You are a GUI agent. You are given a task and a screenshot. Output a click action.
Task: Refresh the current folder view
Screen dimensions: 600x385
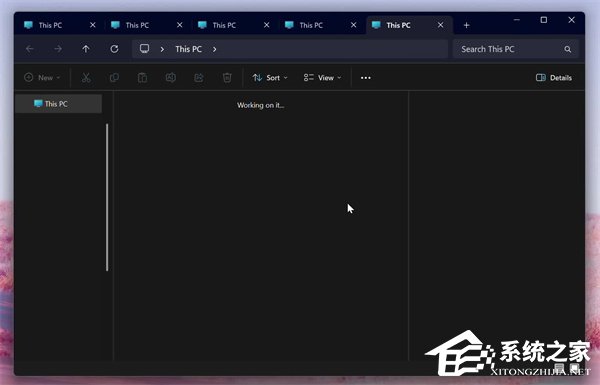point(114,49)
